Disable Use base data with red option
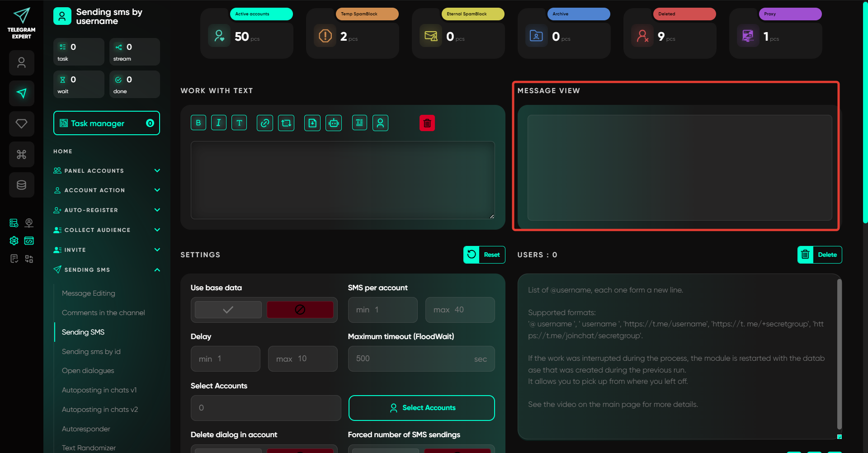This screenshot has height=453, width=868. [x=300, y=310]
